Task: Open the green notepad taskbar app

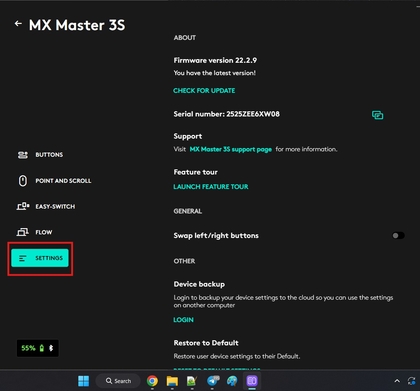Action: [192, 381]
